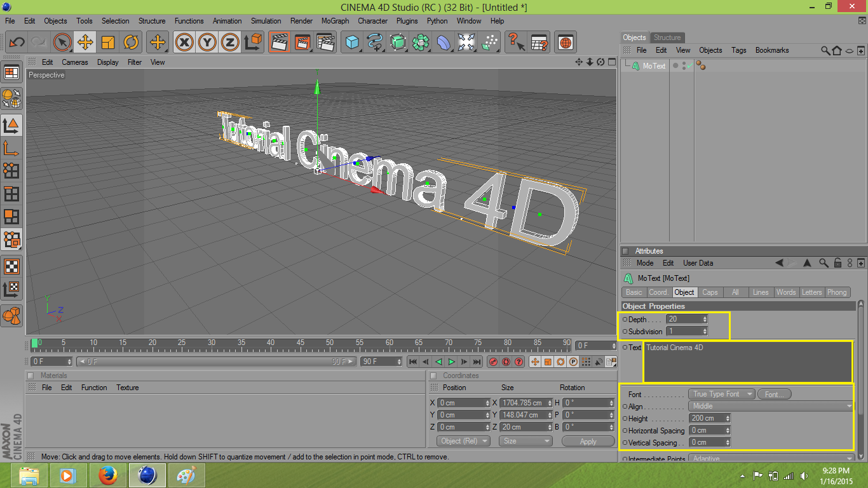868x488 pixels.
Task: Add a NURBS generator object
Action: coord(398,43)
